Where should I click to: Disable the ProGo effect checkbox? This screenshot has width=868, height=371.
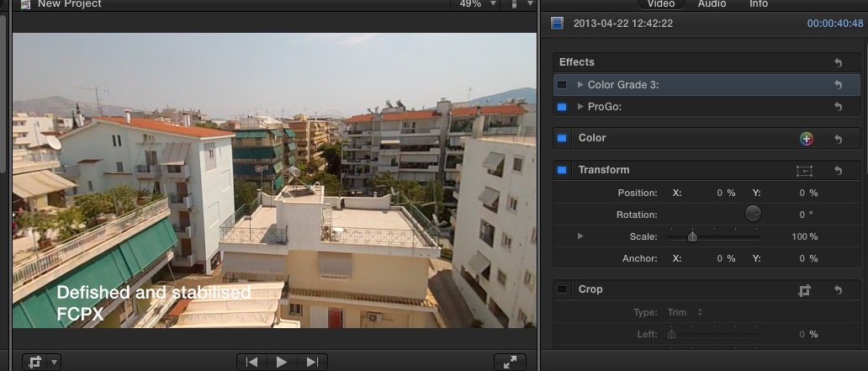562,106
